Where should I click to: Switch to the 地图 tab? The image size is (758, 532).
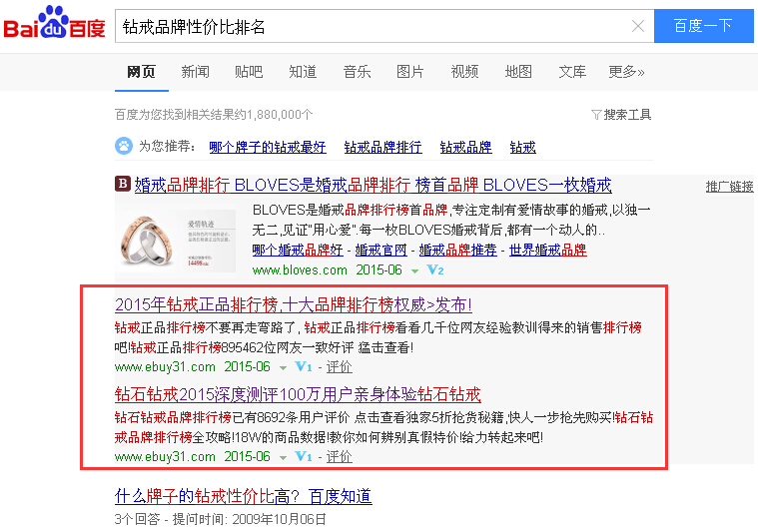(x=518, y=72)
